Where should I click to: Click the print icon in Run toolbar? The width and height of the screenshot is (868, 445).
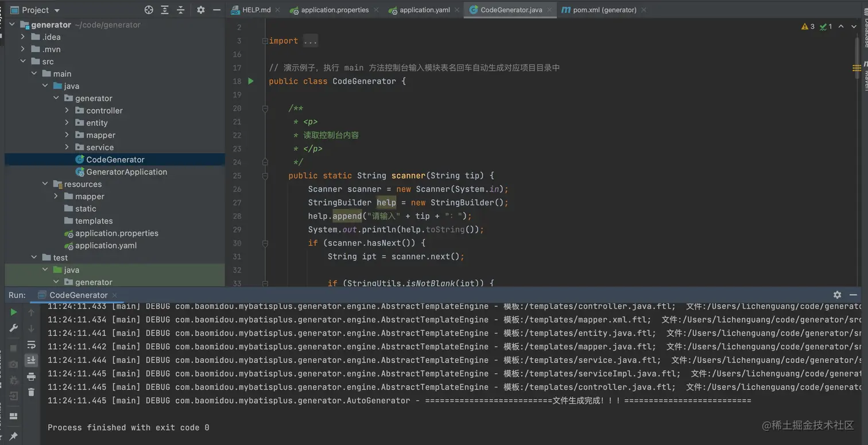pyautogui.click(x=31, y=376)
